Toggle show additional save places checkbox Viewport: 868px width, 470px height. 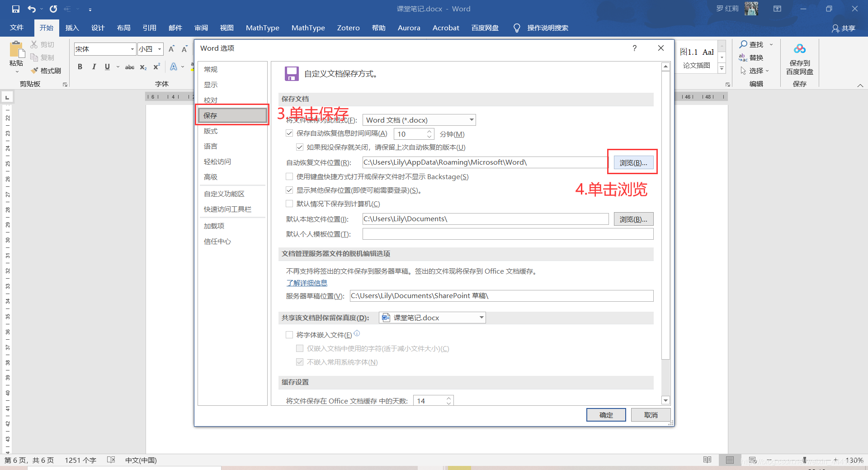coord(289,190)
